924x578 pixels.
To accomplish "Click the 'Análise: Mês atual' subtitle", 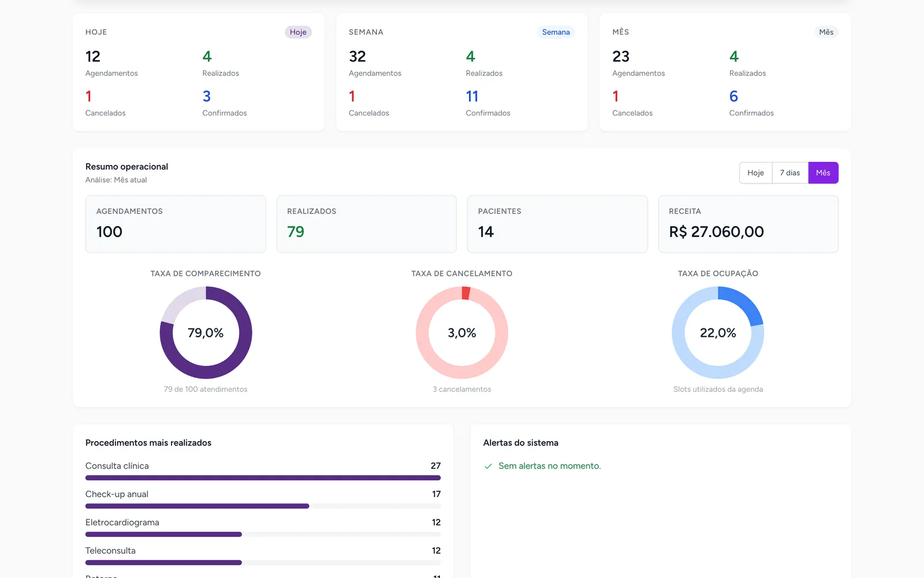I will pos(116,180).
